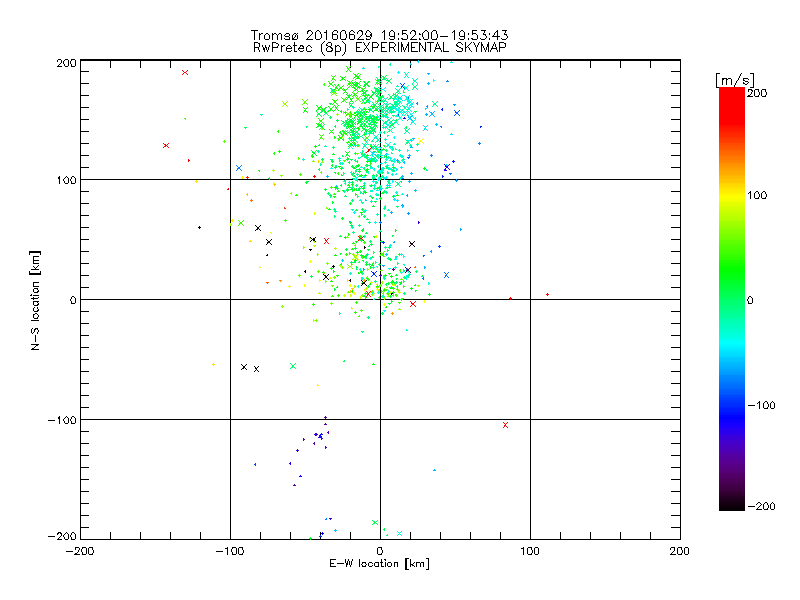Click the colorbar '0' value label
Screen dimensions: 800x600
pyautogui.click(x=750, y=300)
